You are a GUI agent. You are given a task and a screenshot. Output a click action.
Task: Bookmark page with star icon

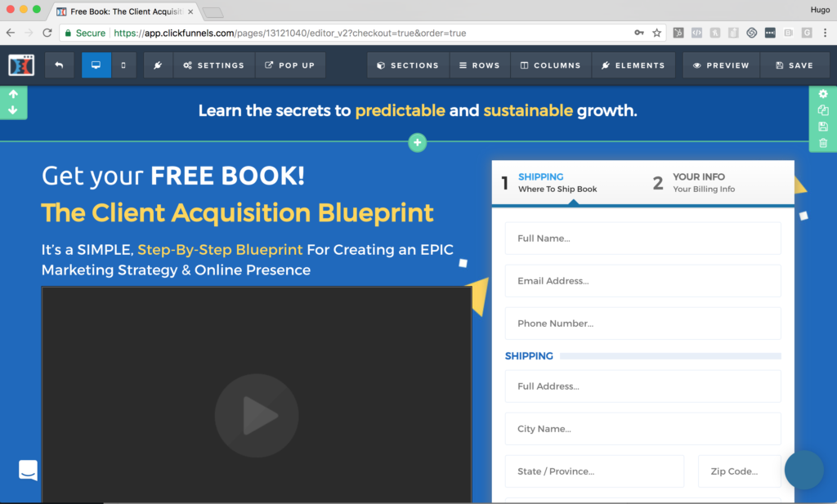point(656,33)
